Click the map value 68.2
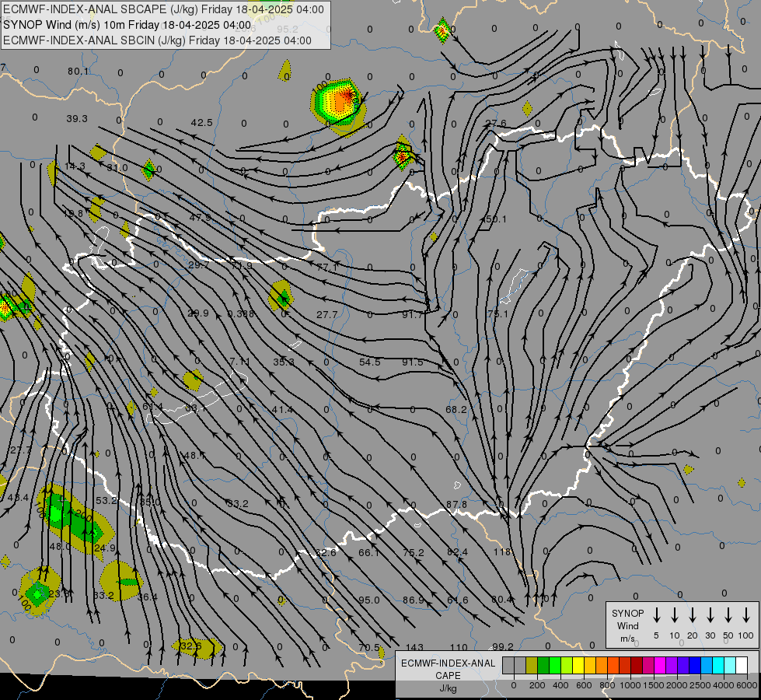761x700 pixels. click(456, 410)
